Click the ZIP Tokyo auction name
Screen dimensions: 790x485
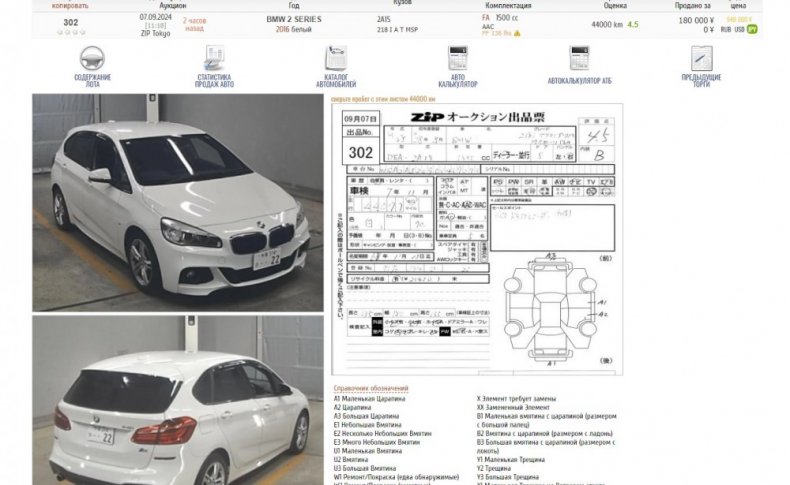point(156,33)
